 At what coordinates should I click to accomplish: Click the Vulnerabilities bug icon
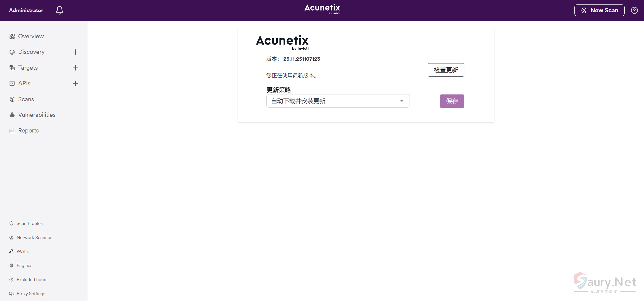(x=12, y=115)
